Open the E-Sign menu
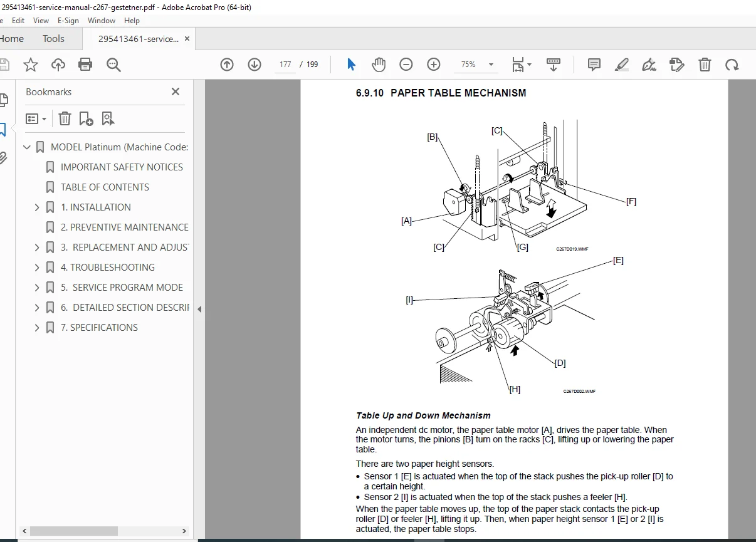 tap(68, 21)
